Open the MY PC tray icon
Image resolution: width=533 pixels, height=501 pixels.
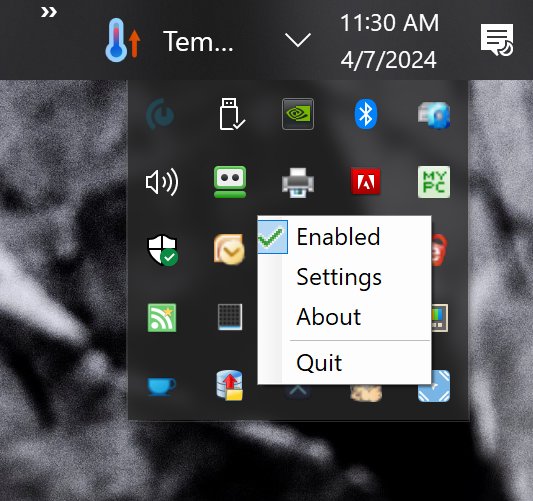click(x=434, y=182)
